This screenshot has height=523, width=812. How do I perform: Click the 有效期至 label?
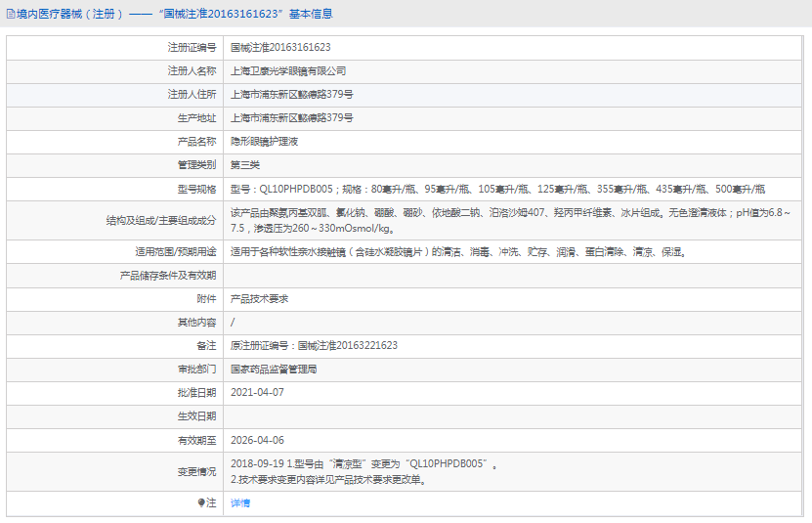click(x=196, y=440)
